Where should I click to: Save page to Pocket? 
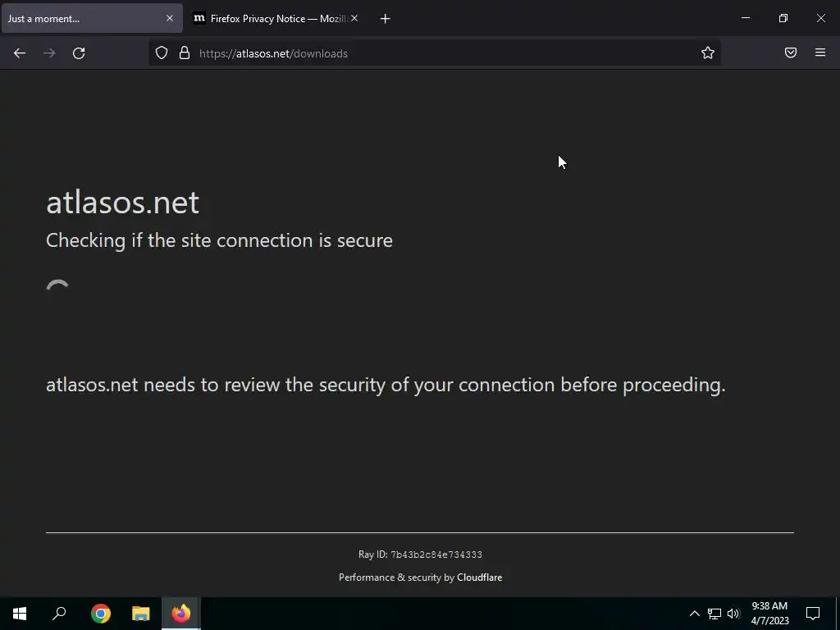tap(791, 52)
